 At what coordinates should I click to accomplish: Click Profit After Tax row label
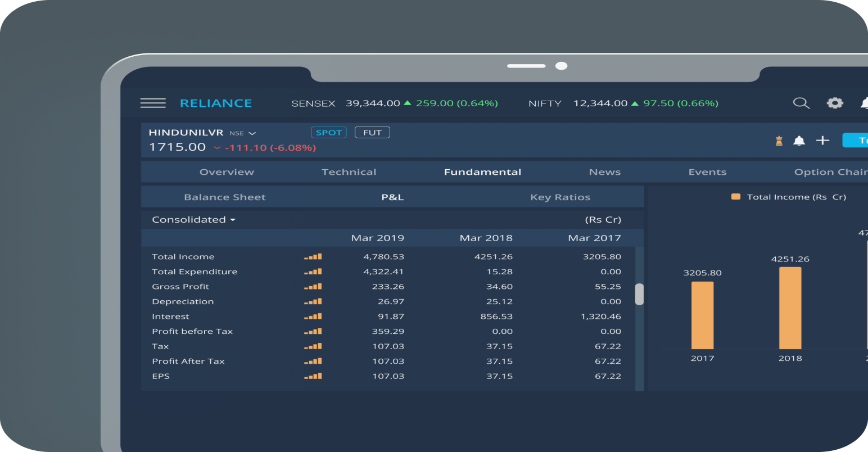188,361
